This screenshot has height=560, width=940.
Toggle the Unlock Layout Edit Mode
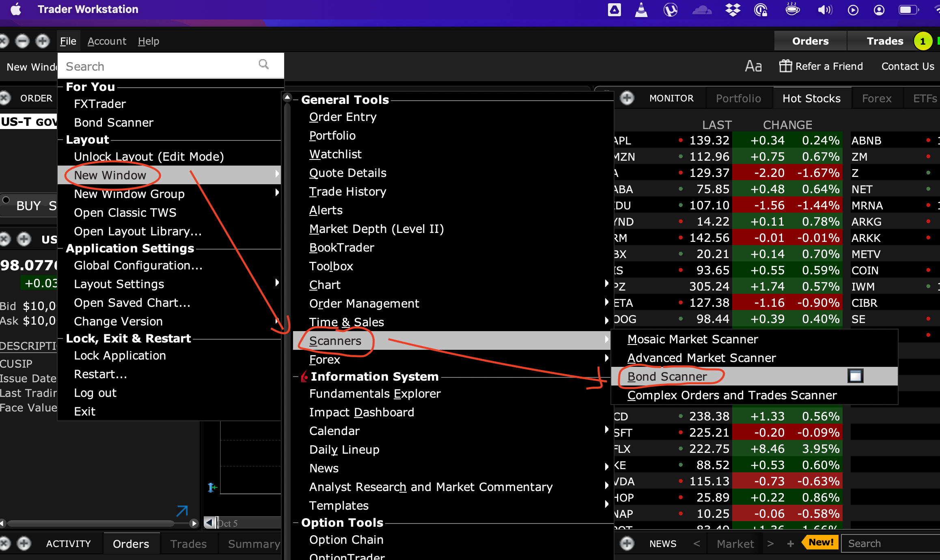pyautogui.click(x=148, y=157)
